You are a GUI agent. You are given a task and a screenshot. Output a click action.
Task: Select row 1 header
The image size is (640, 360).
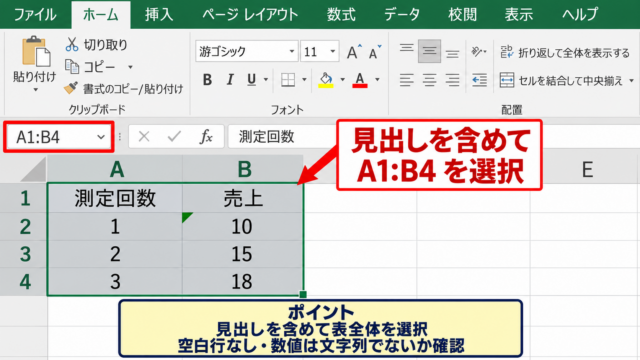(x=24, y=198)
